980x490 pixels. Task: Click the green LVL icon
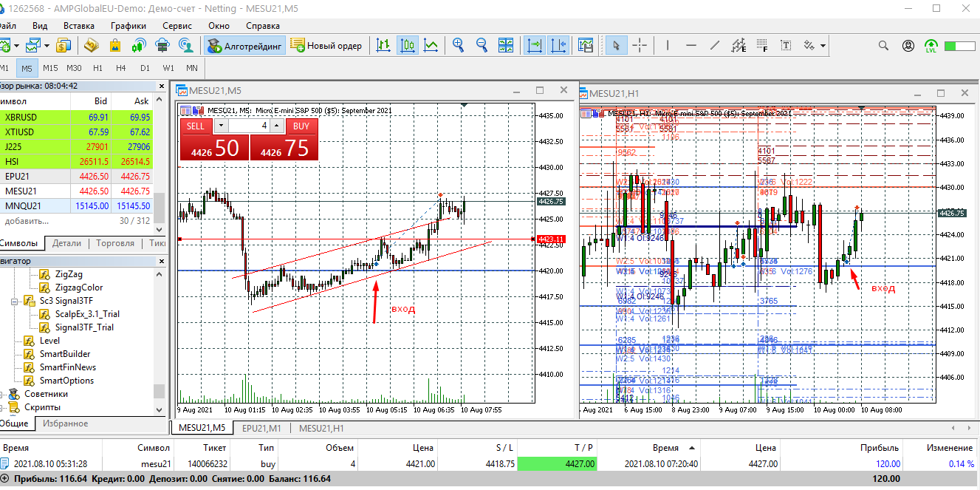click(x=931, y=46)
